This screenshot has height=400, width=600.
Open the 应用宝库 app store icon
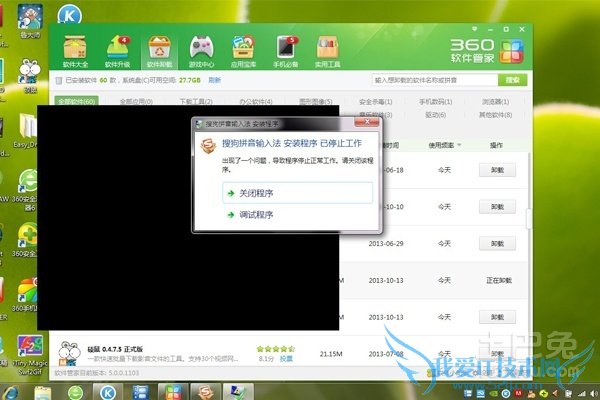click(243, 52)
